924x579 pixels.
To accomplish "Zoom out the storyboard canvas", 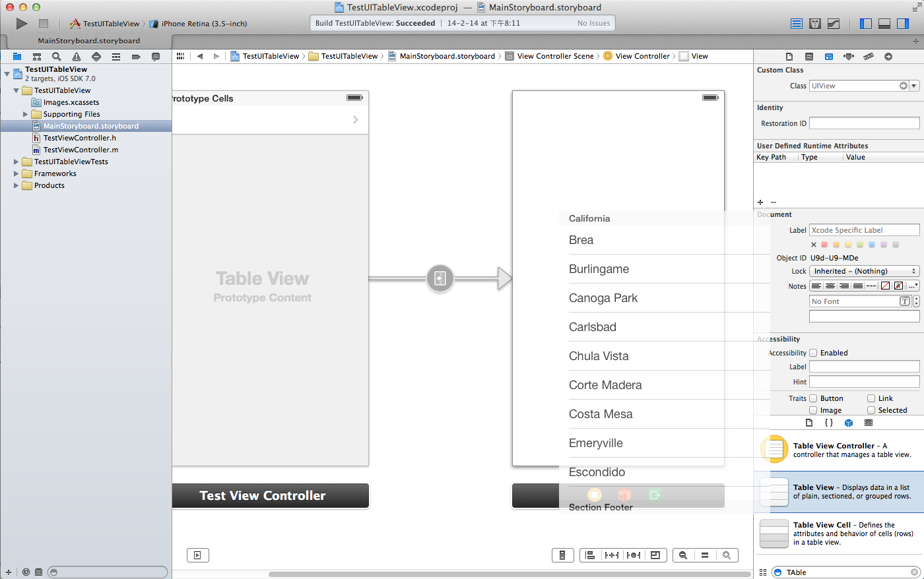I will tap(683, 555).
